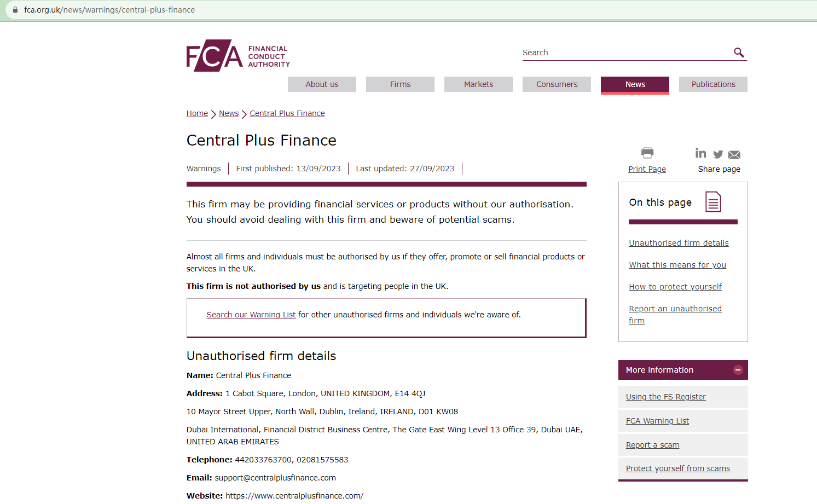Open How to protect yourself section
817x504 pixels.
pyautogui.click(x=675, y=286)
